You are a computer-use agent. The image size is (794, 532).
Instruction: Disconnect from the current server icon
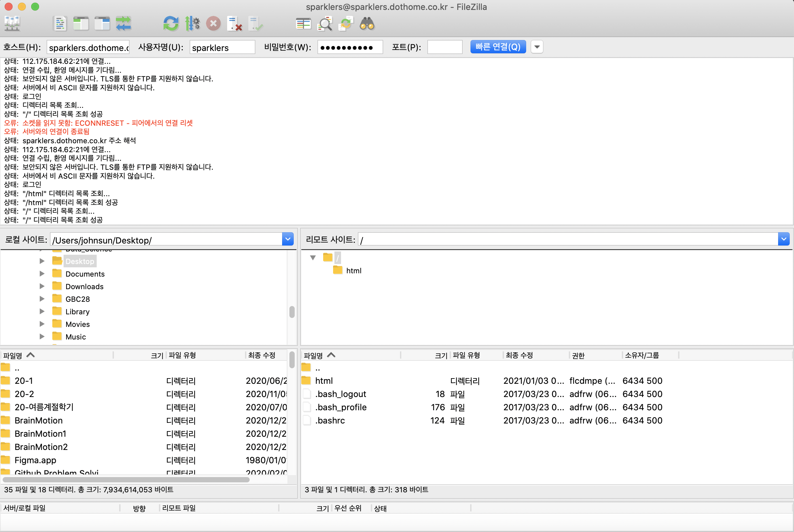coord(234,24)
